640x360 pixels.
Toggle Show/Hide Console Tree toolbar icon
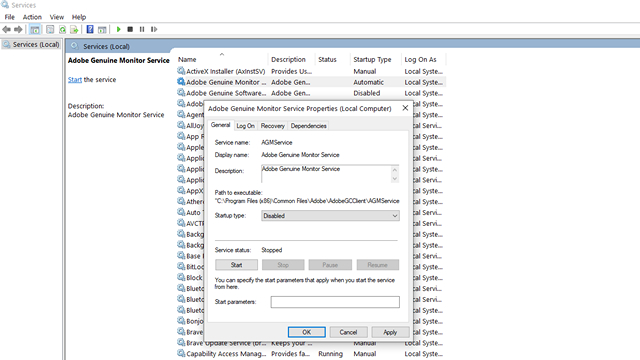click(x=35, y=29)
